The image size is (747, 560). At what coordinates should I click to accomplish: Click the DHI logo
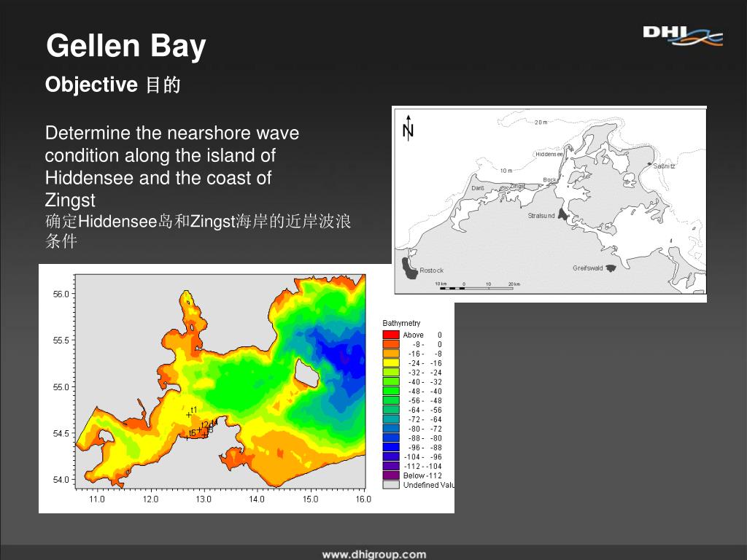click(x=683, y=36)
